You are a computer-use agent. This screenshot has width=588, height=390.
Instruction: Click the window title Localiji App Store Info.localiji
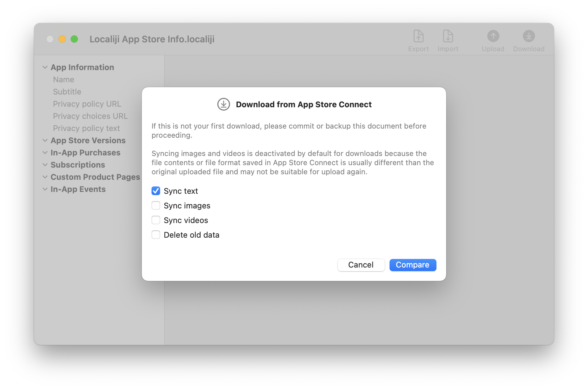pyautogui.click(x=152, y=39)
